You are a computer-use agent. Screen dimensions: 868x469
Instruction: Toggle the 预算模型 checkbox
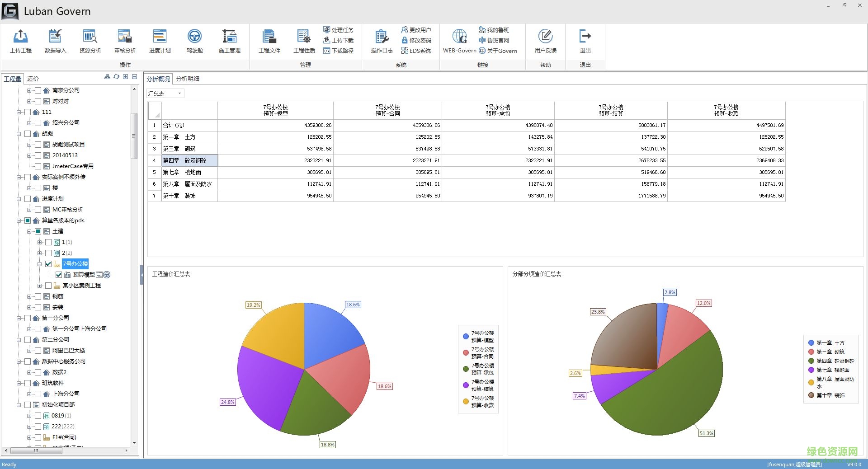59,275
